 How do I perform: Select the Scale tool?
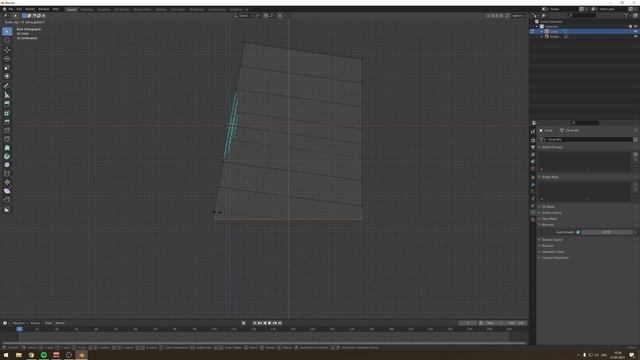click(x=7, y=67)
